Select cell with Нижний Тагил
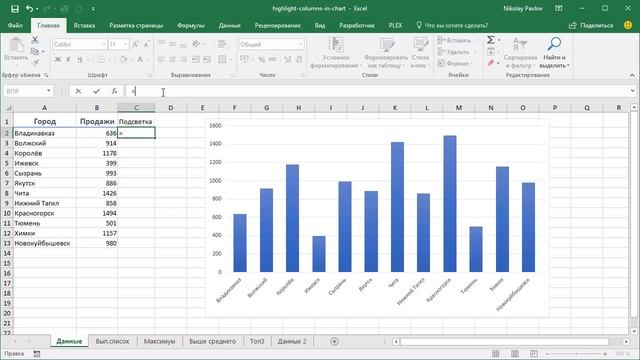 44,203
